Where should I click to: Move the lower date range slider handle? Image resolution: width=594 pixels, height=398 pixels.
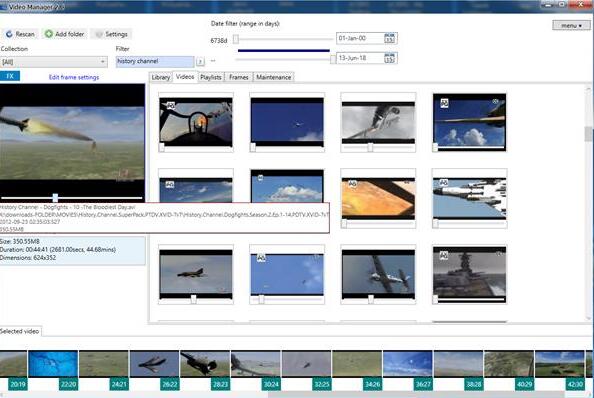(333, 59)
